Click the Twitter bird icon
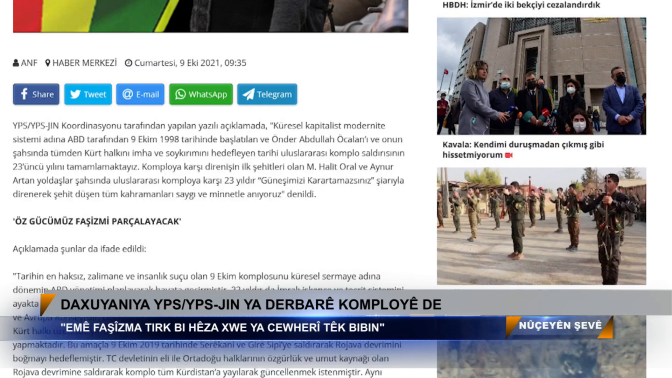Viewport: 672px width, 378px height. click(75, 94)
